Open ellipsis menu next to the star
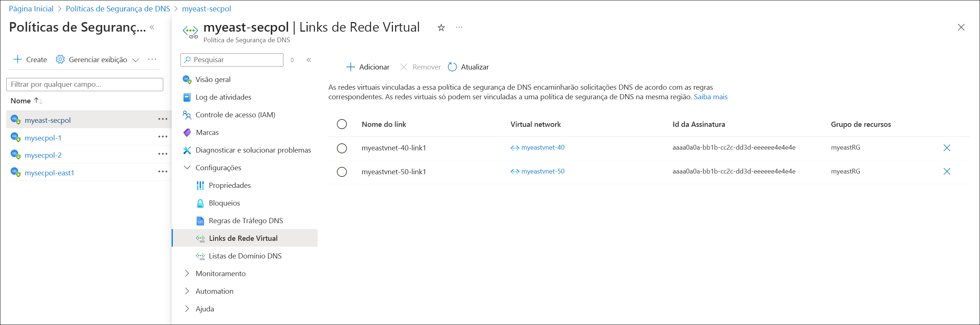The image size is (980, 325). click(459, 28)
